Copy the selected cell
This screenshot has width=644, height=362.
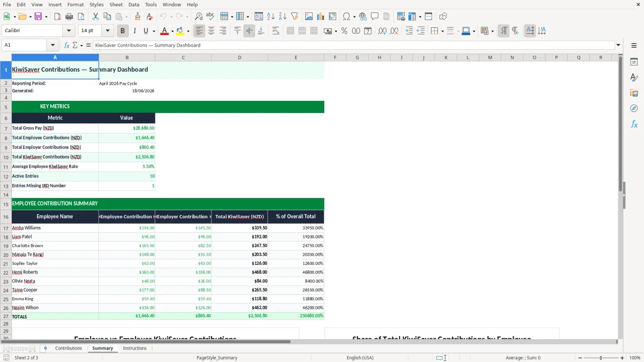[107, 17]
